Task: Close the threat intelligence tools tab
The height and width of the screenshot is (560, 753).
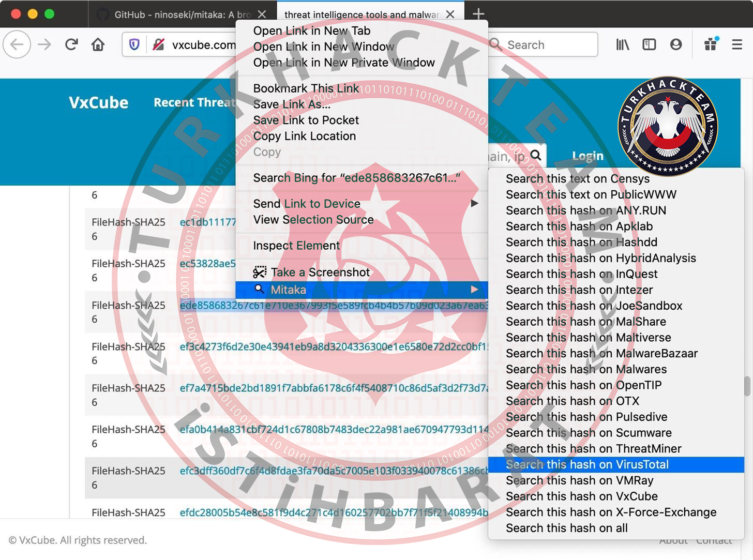Action: click(450, 14)
